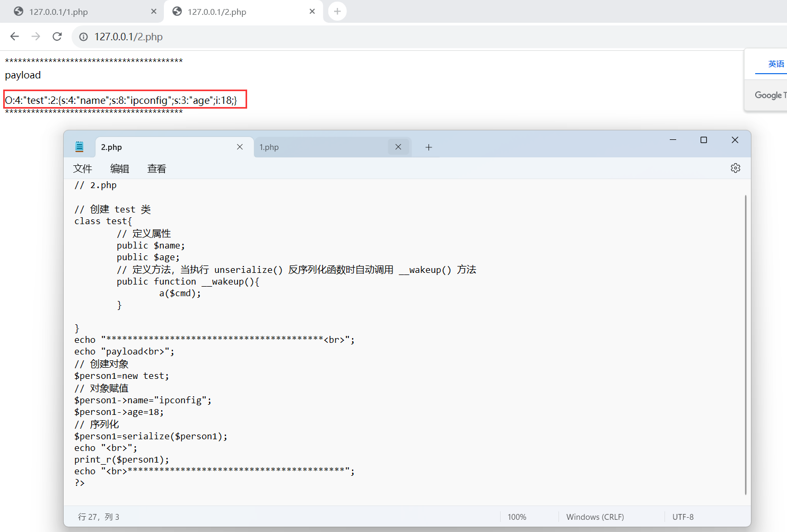Click the "payload" heading on the page
Viewport: 787px width, 532px height.
tap(23, 75)
